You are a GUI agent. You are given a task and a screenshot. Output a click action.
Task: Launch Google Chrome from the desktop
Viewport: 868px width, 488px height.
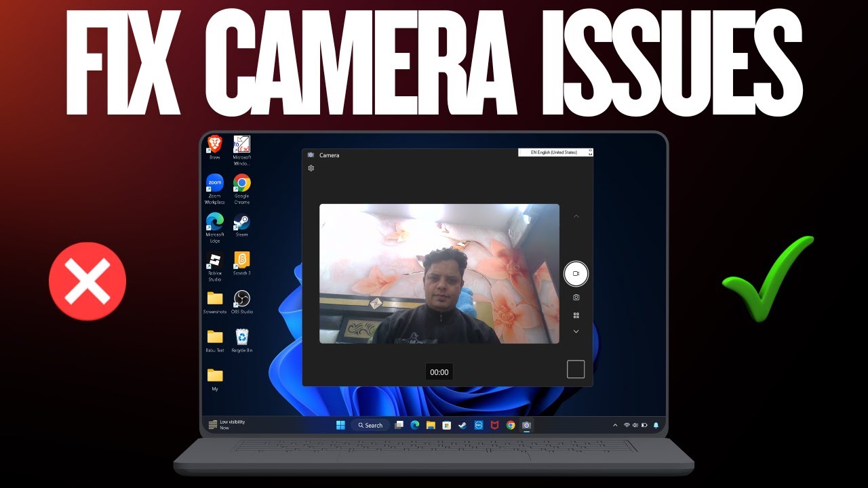[242, 190]
